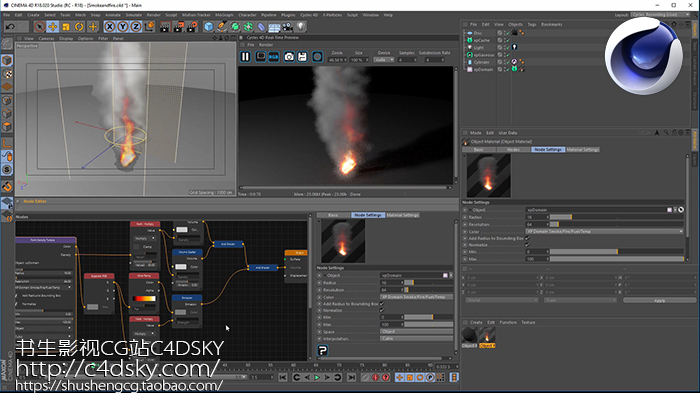Click the Coordinate System icon
The height and width of the screenshot is (393, 700).
click(149, 27)
